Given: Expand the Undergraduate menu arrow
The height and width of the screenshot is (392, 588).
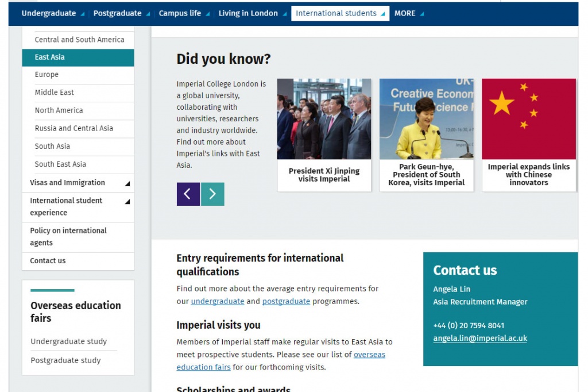Looking at the screenshot, I should tap(83, 14).
